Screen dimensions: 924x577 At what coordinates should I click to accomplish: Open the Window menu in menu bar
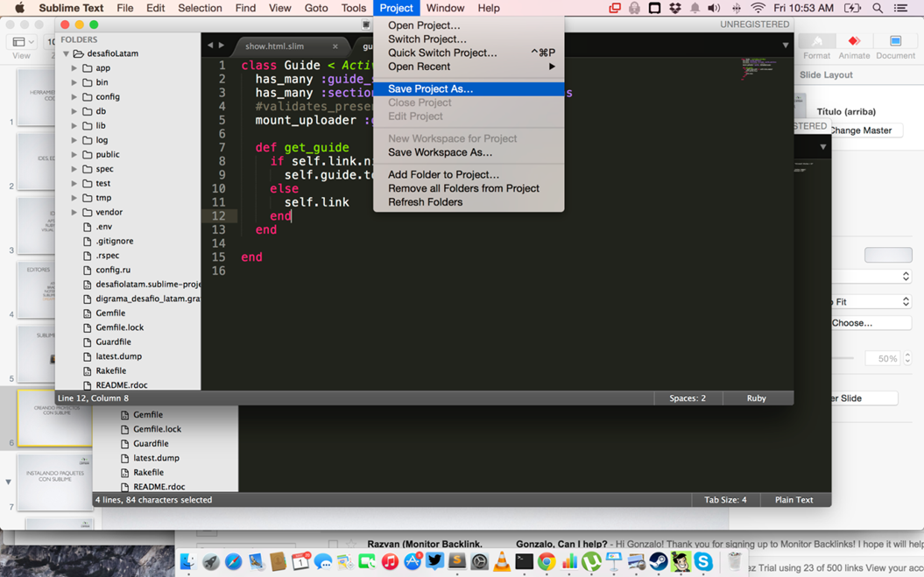(x=445, y=8)
